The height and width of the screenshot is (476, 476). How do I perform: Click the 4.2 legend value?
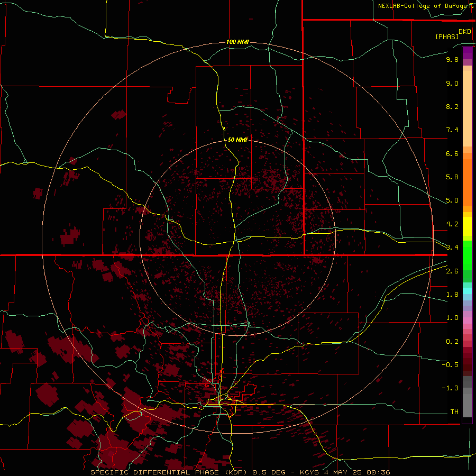[x=452, y=224]
